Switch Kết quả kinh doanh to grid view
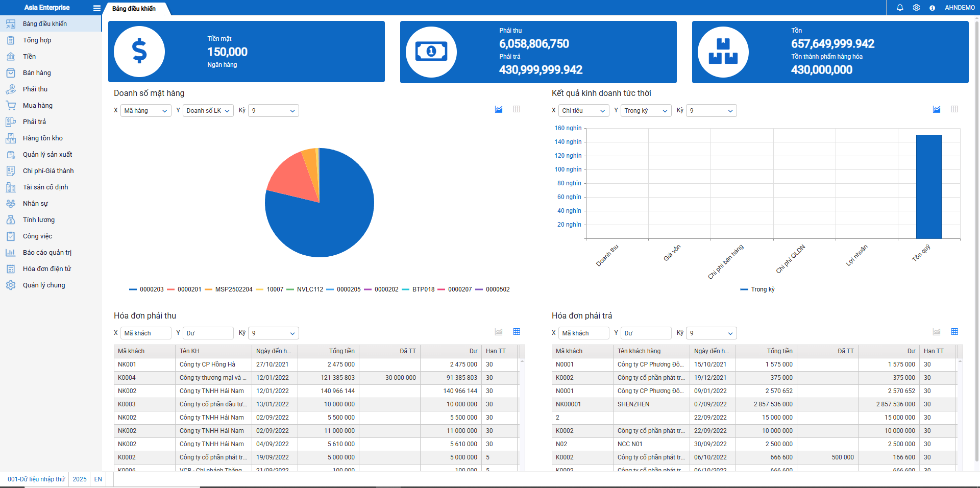The height and width of the screenshot is (488, 980). pos(954,109)
